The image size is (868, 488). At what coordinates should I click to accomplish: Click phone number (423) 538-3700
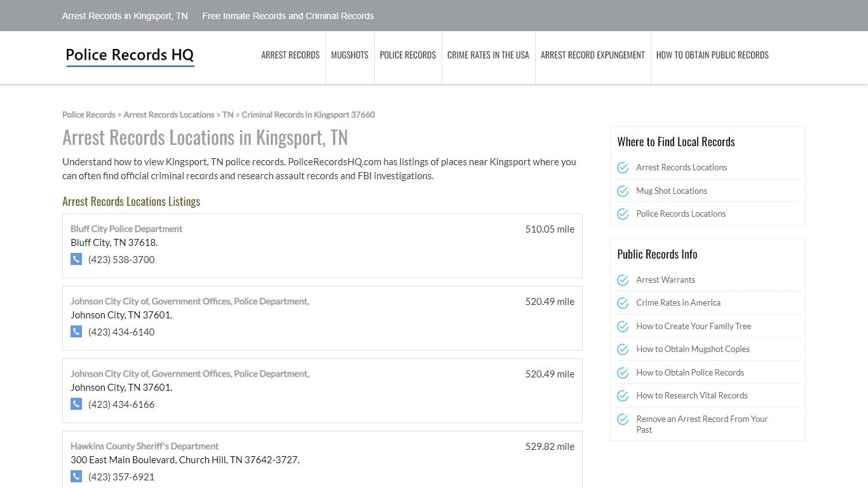[121, 259]
